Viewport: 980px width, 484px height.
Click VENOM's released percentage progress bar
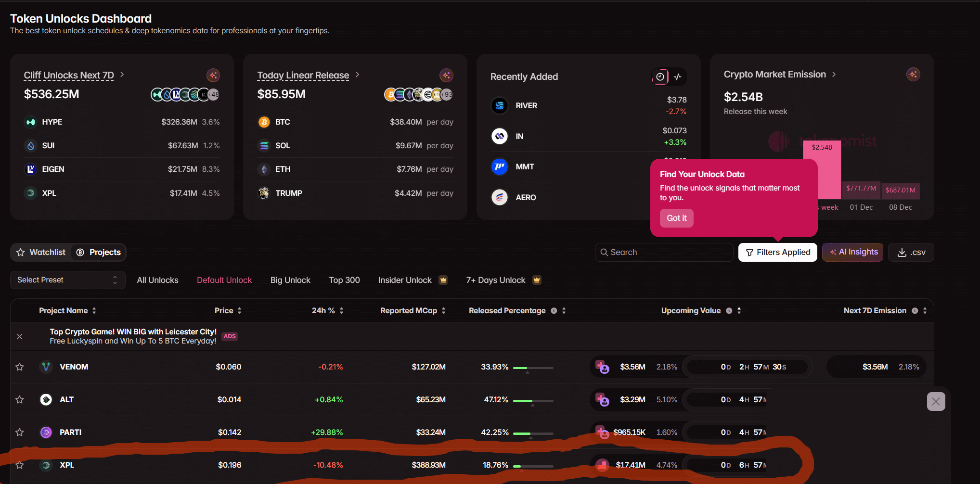point(532,367)
